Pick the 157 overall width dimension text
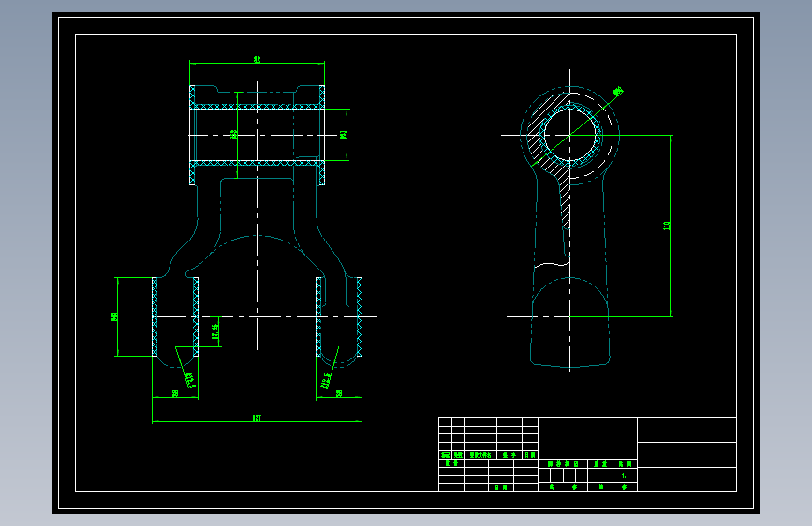Viewport: 812px width, 526px height. (257, 417)
